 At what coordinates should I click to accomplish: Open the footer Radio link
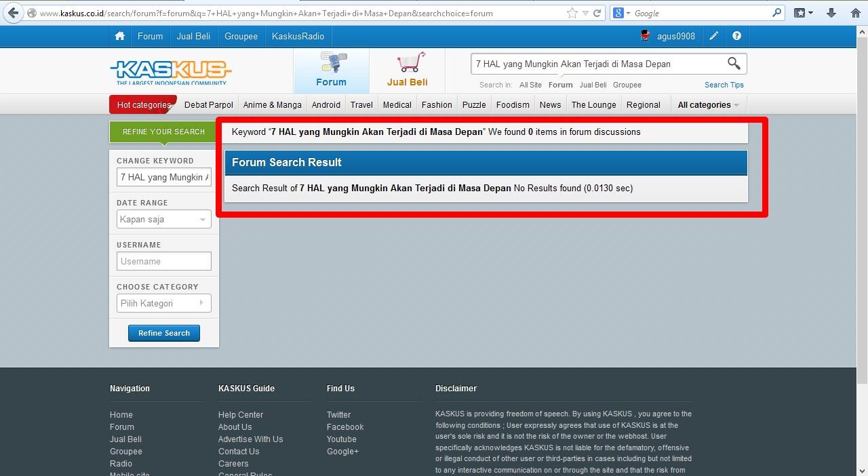(x=121, y=464)
